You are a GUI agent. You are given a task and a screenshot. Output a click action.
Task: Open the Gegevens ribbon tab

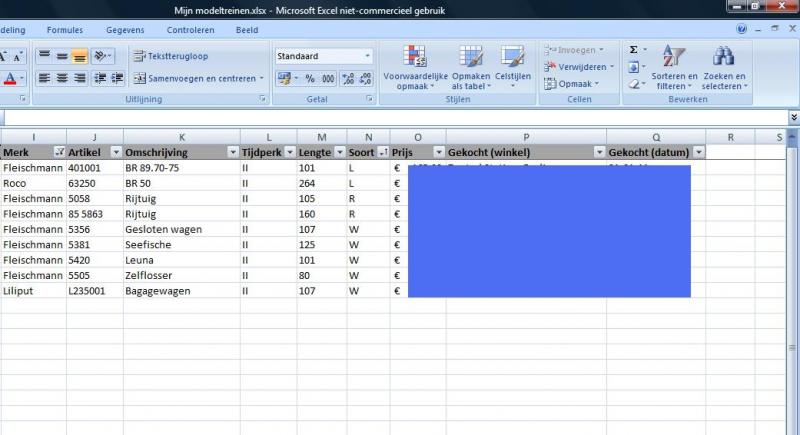[x=125, y=30]
